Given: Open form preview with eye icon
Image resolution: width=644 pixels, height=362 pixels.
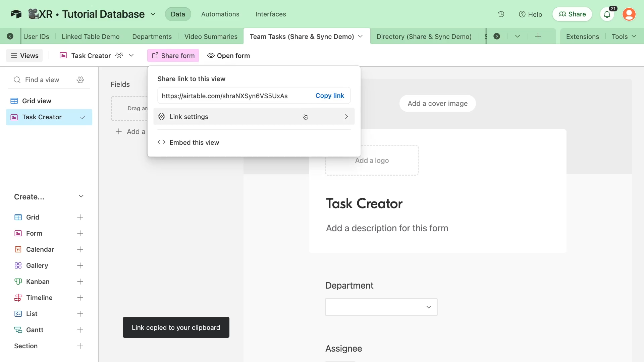Looking at the screenshot, I should coord(229,56).
